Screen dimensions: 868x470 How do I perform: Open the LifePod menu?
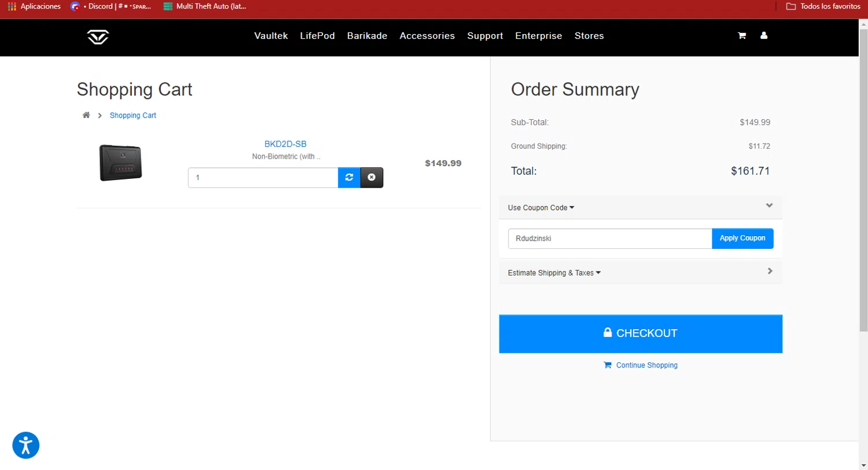point(317,36)
